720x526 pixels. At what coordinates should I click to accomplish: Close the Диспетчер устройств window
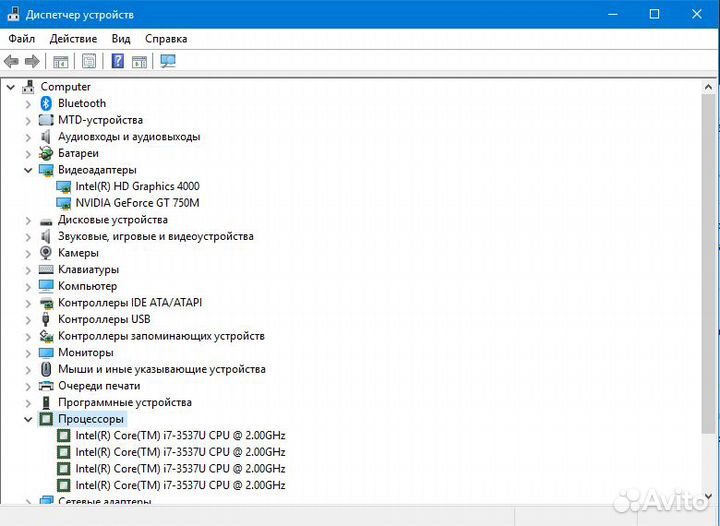coord(697,14)
